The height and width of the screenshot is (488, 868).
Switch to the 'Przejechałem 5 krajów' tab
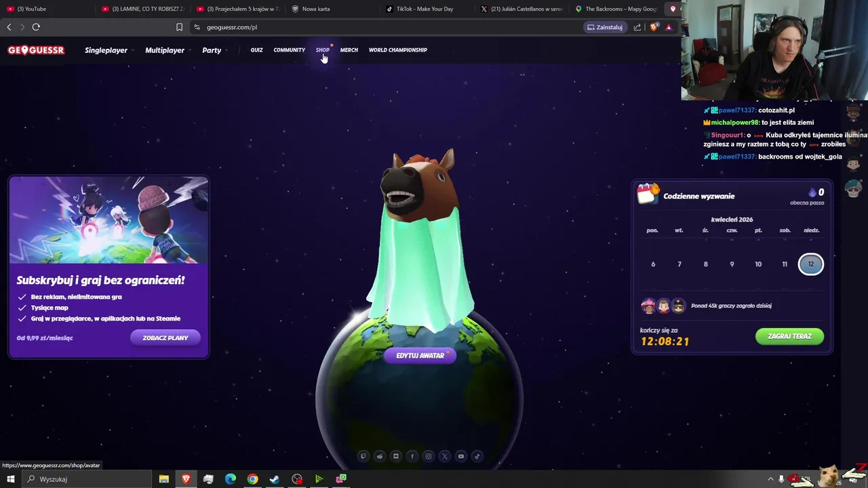238,9
